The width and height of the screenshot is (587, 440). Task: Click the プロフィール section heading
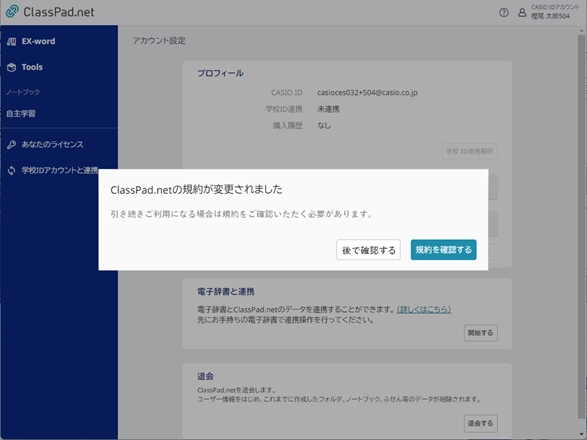(220, 73)
